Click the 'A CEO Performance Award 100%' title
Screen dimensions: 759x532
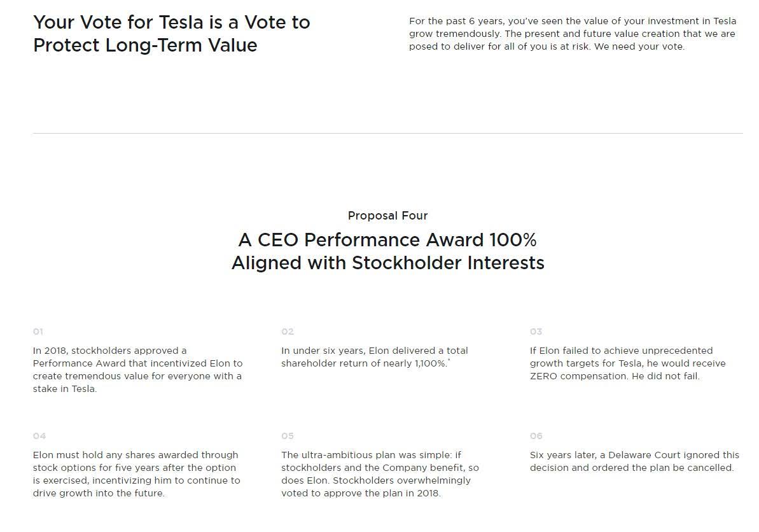tap(387, 240)
